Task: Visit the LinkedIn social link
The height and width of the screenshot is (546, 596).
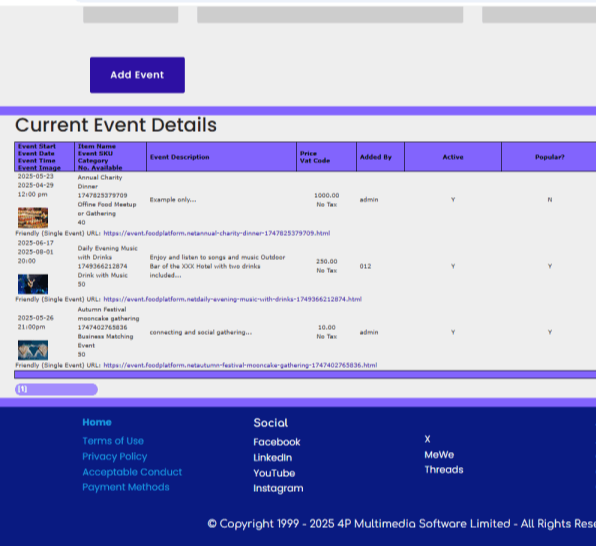Action: [273, 457]
